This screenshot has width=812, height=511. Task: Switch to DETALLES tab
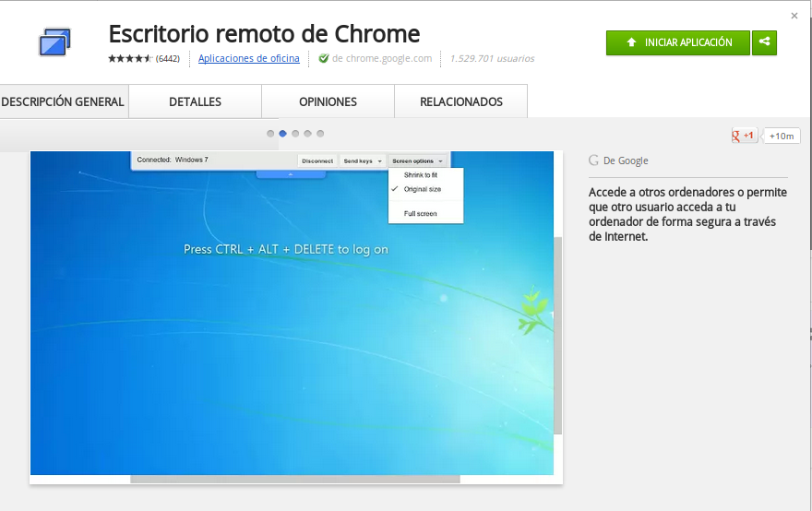tap(196, 101)
